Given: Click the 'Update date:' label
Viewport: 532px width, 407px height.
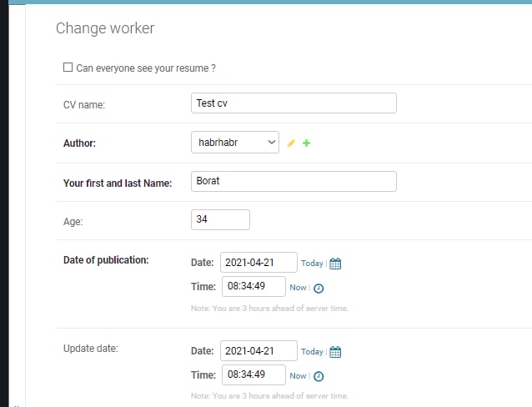Looking at the screenshot, I should (x=91, y=349).
